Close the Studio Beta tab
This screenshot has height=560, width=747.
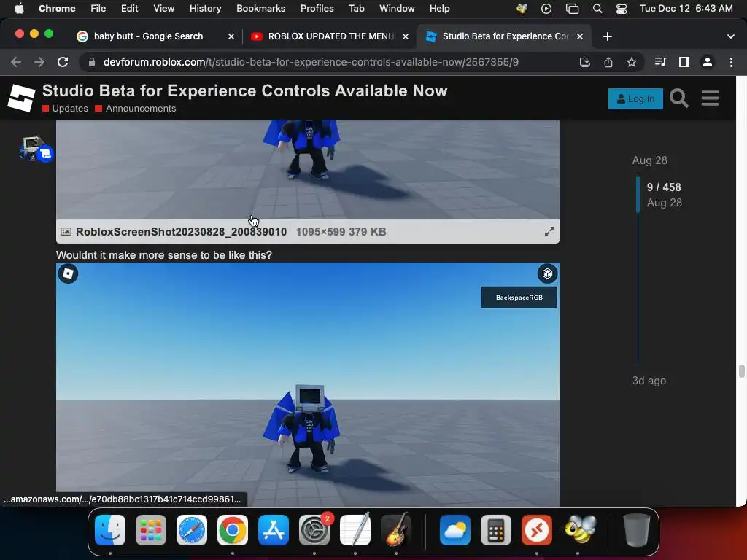tap(580, 36)
